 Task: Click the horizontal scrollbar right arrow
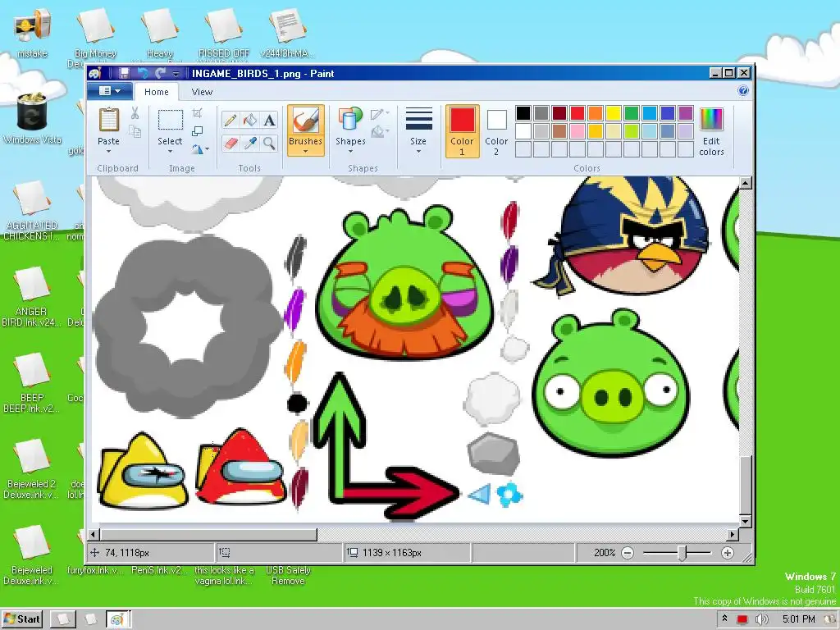733,534
